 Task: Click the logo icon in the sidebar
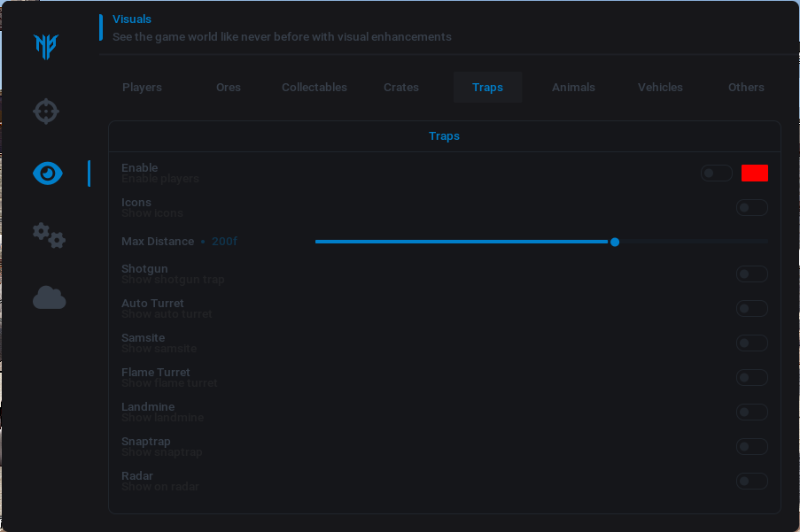[x=46, y=45]
